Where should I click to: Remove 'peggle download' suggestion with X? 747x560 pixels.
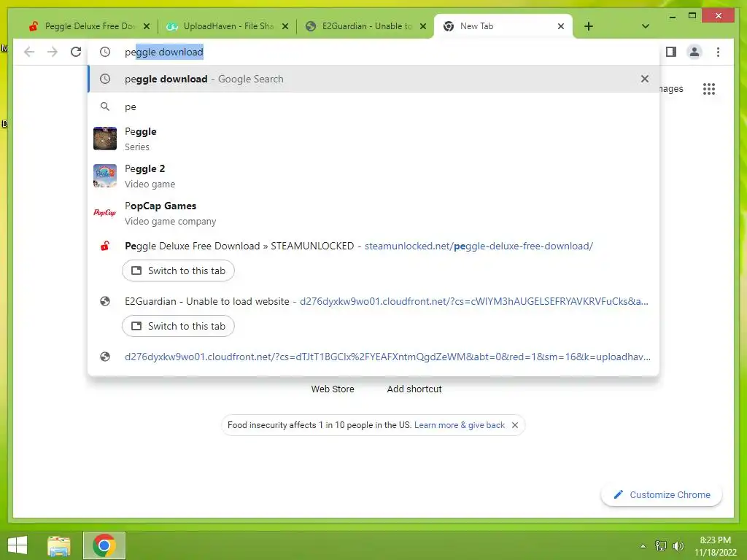point(645,79)
